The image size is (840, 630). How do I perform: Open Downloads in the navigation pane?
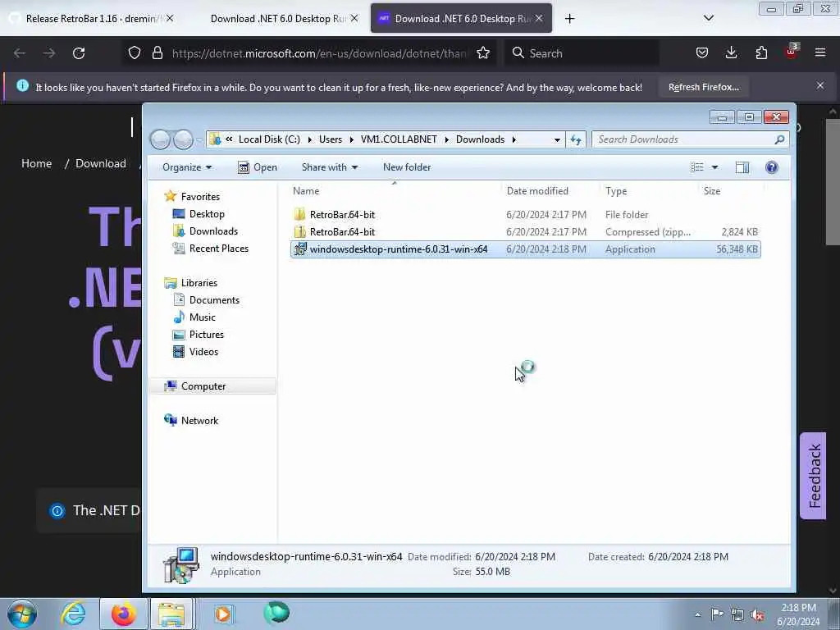tap(213, 231)
